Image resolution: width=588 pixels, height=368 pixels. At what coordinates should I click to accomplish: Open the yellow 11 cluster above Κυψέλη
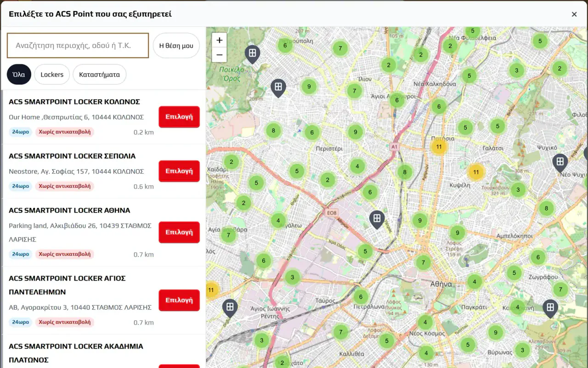pos(476,172)
